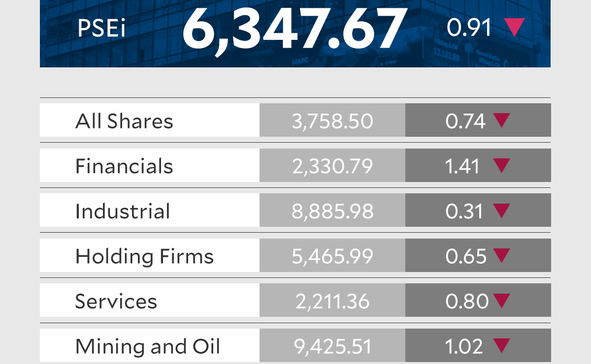Select the Services sector label
The width and height of the screenshot is (591, 364).
[116, 302]
